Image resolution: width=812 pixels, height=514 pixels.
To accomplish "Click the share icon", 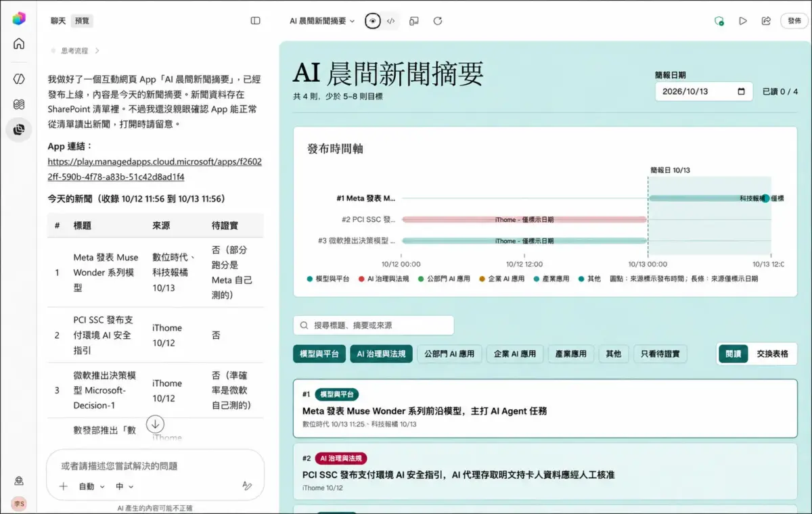I will [766, 21].
